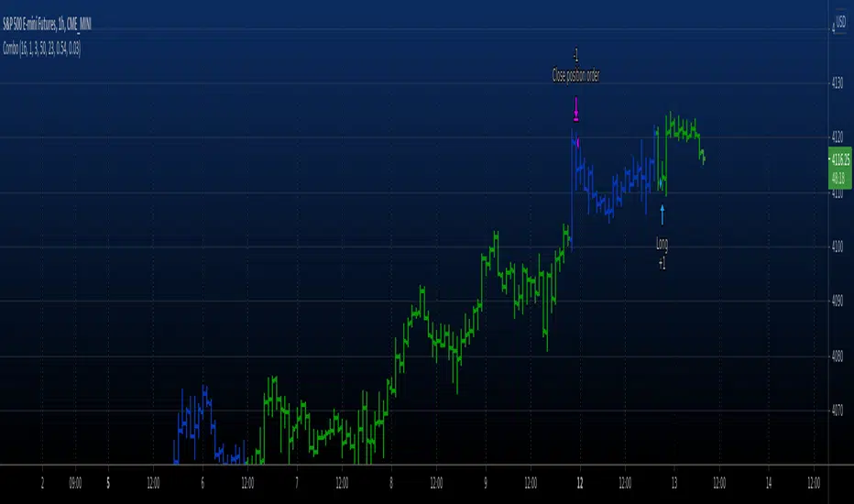The width and height of the screenshot is (854, 504).
Task: Click the date 8 on time axis
Action: [391, 483]
